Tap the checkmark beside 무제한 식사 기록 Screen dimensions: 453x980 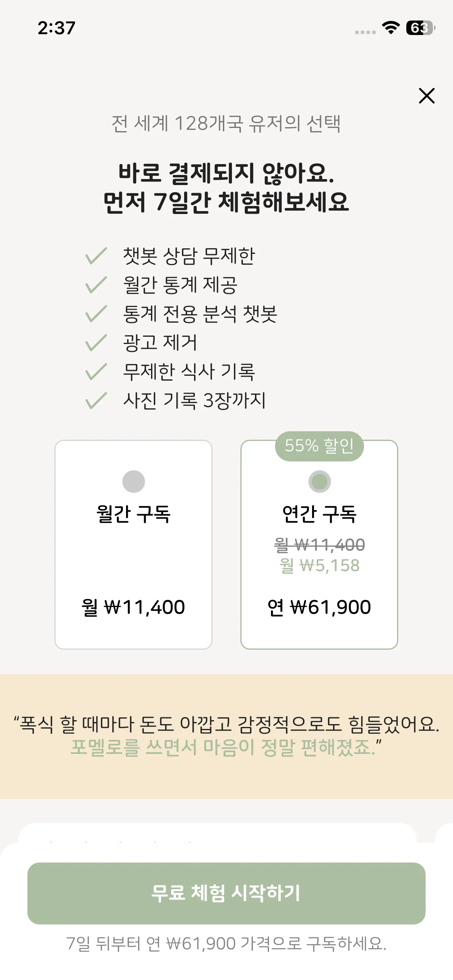coord(96,372)
